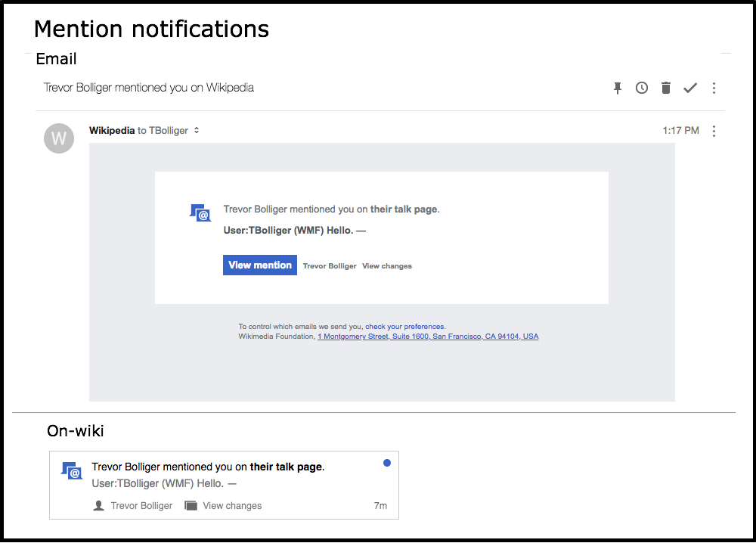Click 'their talk page' in email body
Viewport: 756px width, 543px height.
(x=404, y=209)
